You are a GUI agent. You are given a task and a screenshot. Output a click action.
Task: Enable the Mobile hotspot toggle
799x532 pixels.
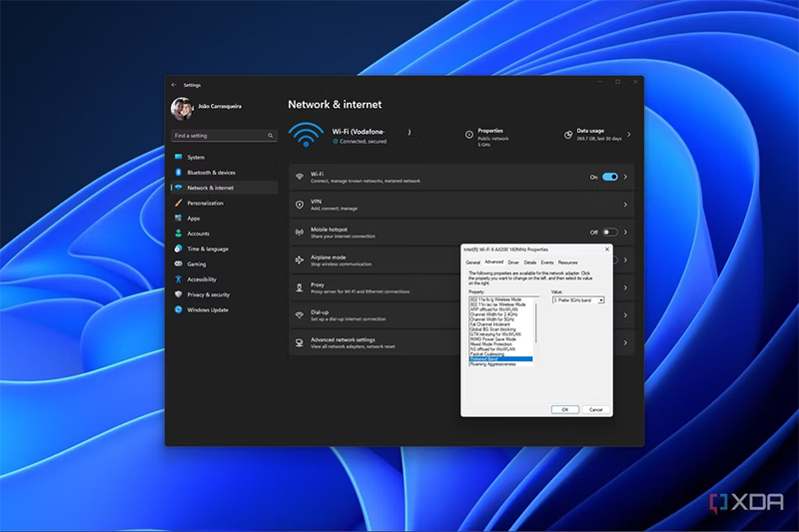[609, 232]
